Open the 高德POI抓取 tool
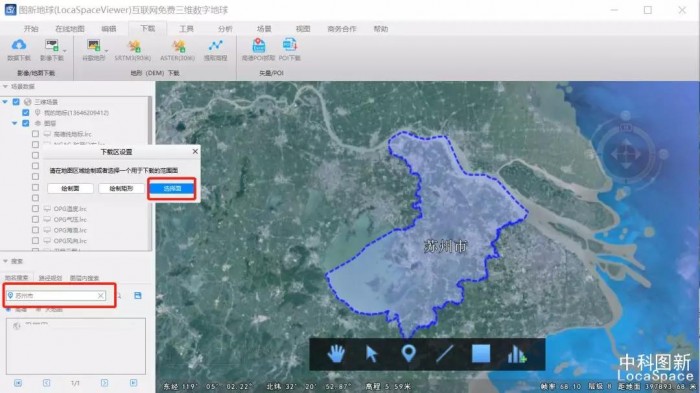The width and height of the screenshot is (700, 393). [x=258, y=50]
